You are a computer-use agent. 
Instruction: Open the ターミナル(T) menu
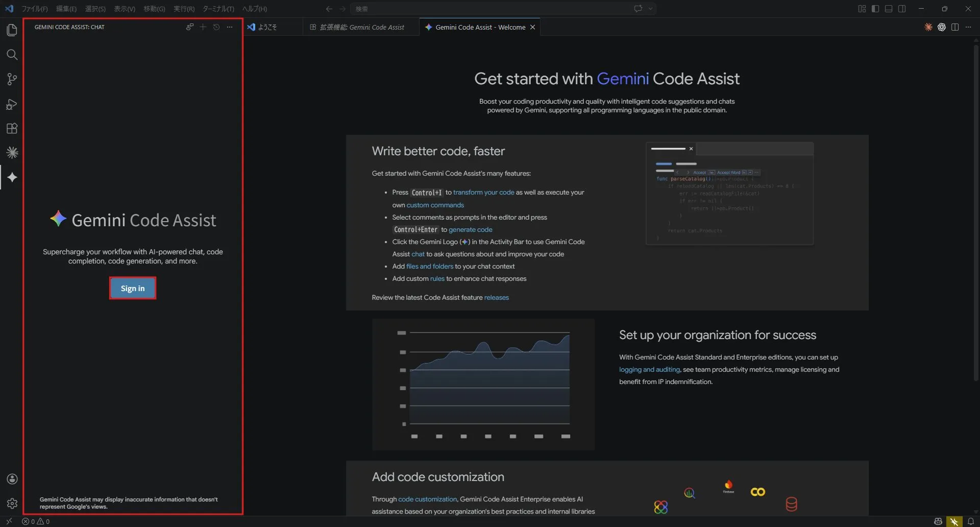pyautogui.click(x=218, y=9)
